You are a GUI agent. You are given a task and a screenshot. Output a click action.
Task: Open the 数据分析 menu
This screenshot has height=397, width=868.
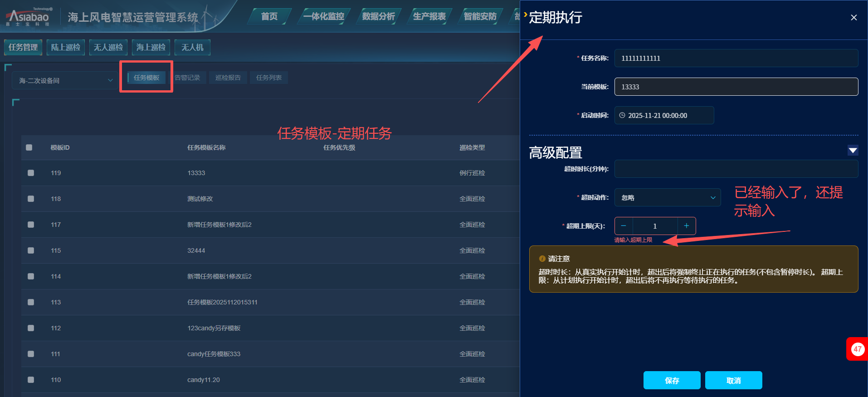point(378,16)
